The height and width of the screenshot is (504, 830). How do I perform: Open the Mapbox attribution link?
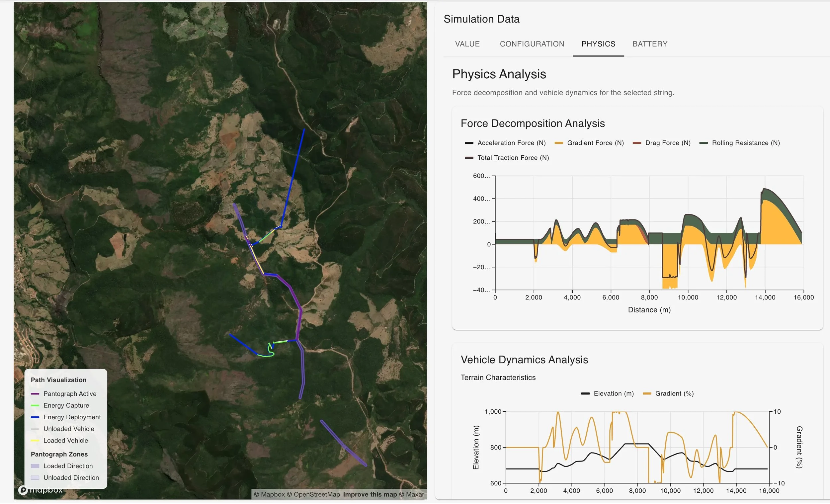[x=273, y=494]
